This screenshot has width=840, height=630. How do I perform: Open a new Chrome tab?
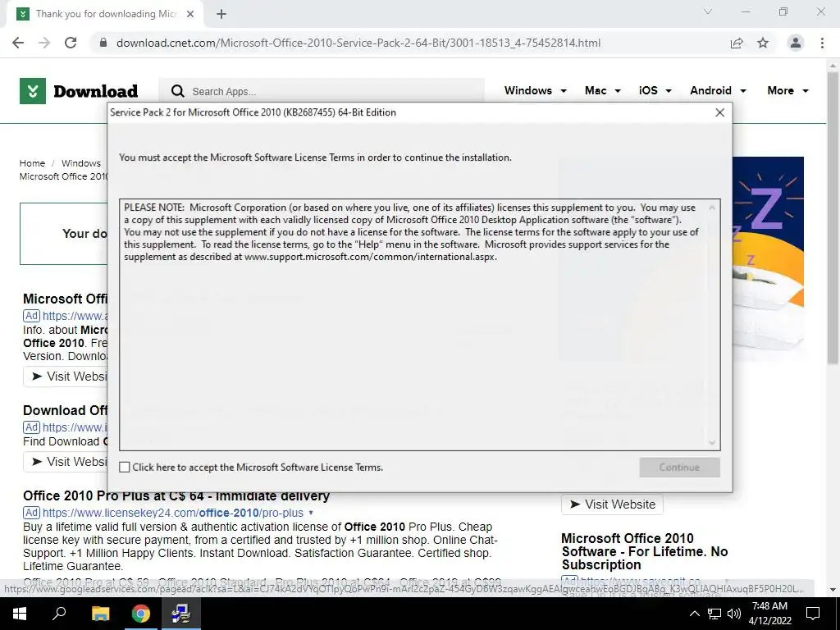[221, 14]
